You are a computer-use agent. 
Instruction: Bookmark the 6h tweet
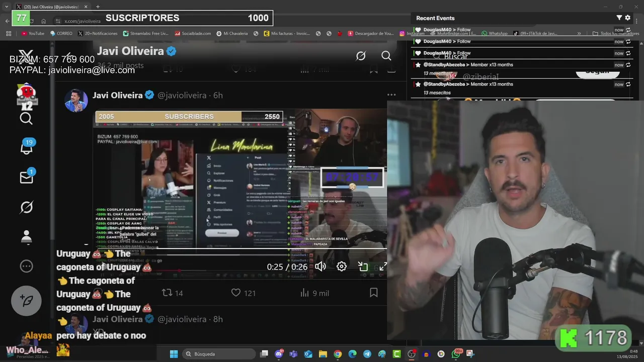coord(373,293)
